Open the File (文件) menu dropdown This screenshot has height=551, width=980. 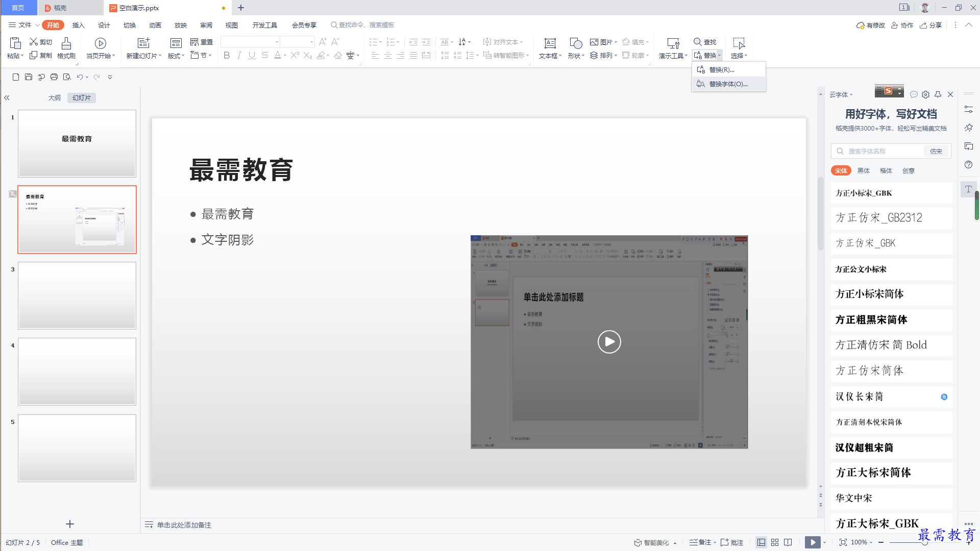coord(24,25)
